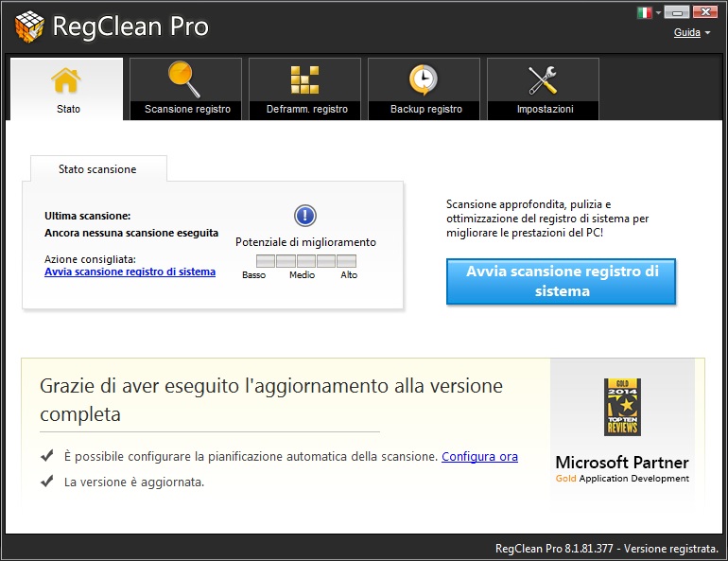
Task: Click the Deframm. registro blocks icon
Action: (304, 79)
